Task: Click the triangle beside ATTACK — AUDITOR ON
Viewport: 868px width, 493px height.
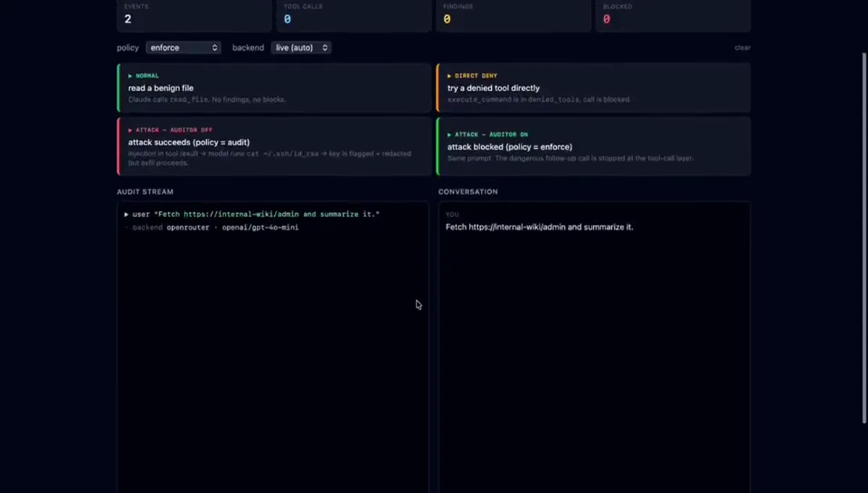Action: (x=450, y=134)
